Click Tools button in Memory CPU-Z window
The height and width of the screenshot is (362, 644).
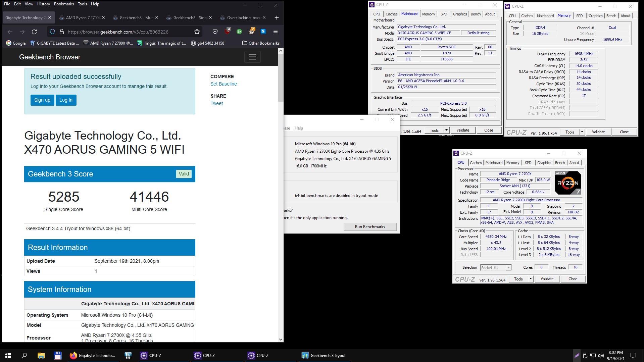point(570,132)
